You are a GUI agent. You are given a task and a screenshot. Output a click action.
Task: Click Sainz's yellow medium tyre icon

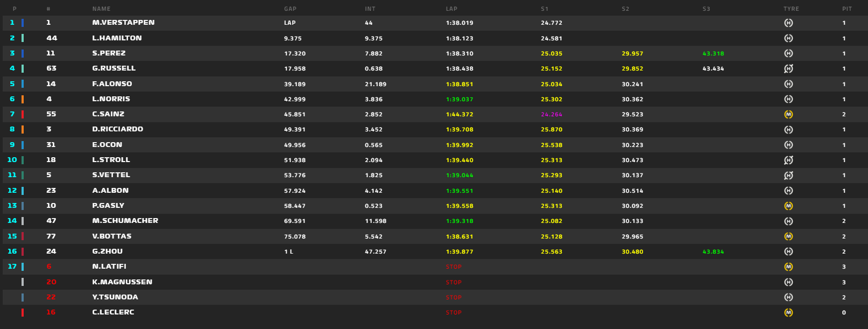click(x=788, y=115)
